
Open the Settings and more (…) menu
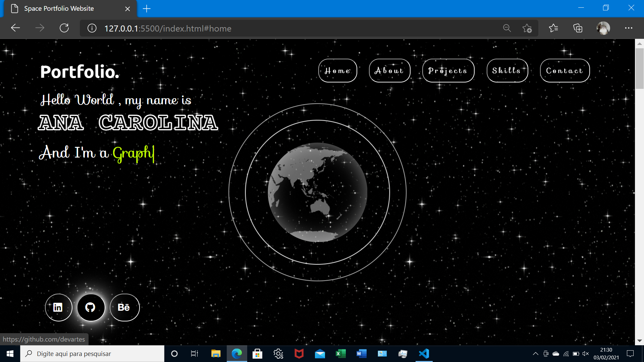629,28
